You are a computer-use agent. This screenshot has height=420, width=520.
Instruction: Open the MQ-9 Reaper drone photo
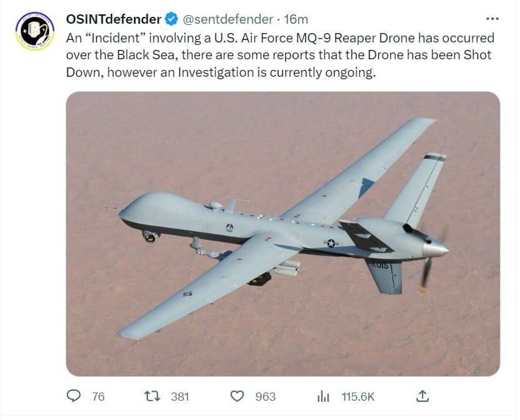tap(283, 233)
